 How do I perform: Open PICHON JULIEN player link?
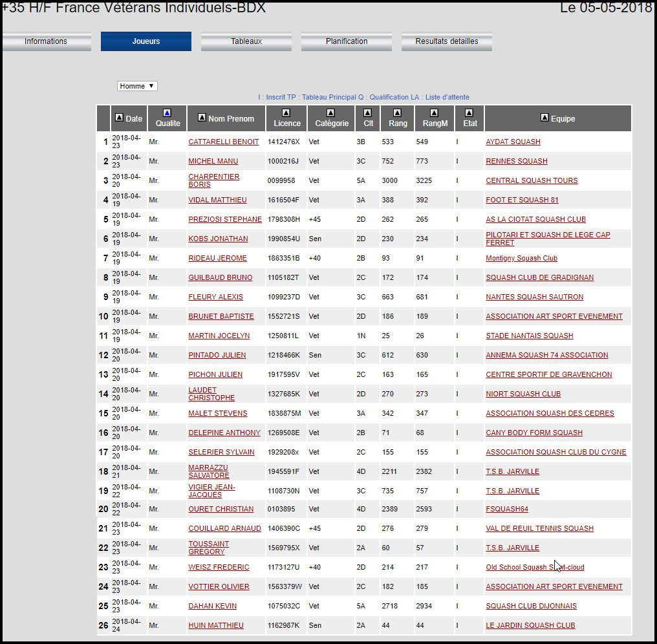click(215, 374)
